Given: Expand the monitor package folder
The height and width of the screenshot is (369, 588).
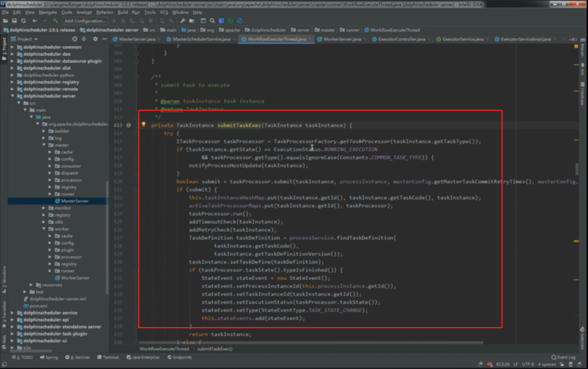Looking at the screenshot, I should pos(44,208).
